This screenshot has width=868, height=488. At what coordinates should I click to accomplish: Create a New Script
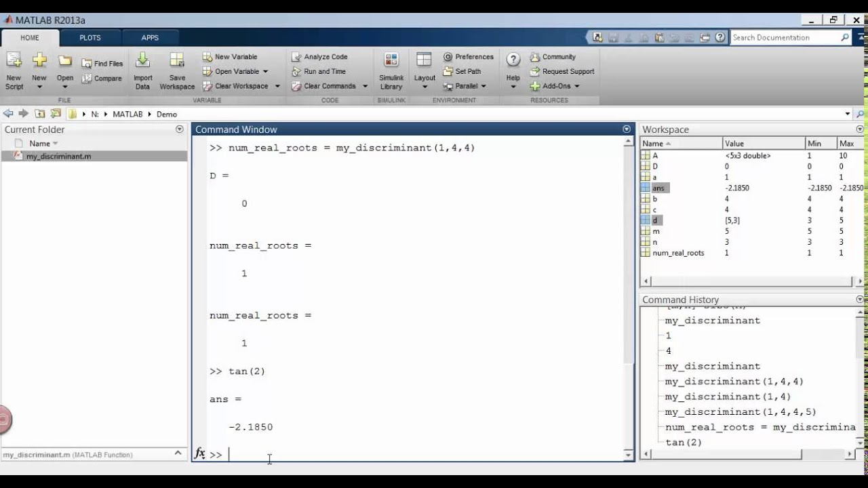(14, 70)
